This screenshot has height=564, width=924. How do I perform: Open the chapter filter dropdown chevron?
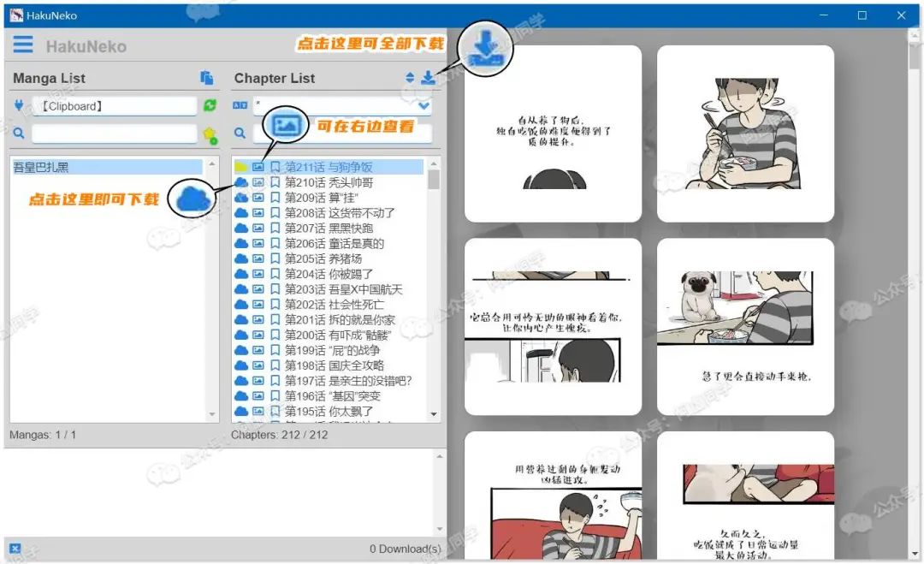(423, 106)
